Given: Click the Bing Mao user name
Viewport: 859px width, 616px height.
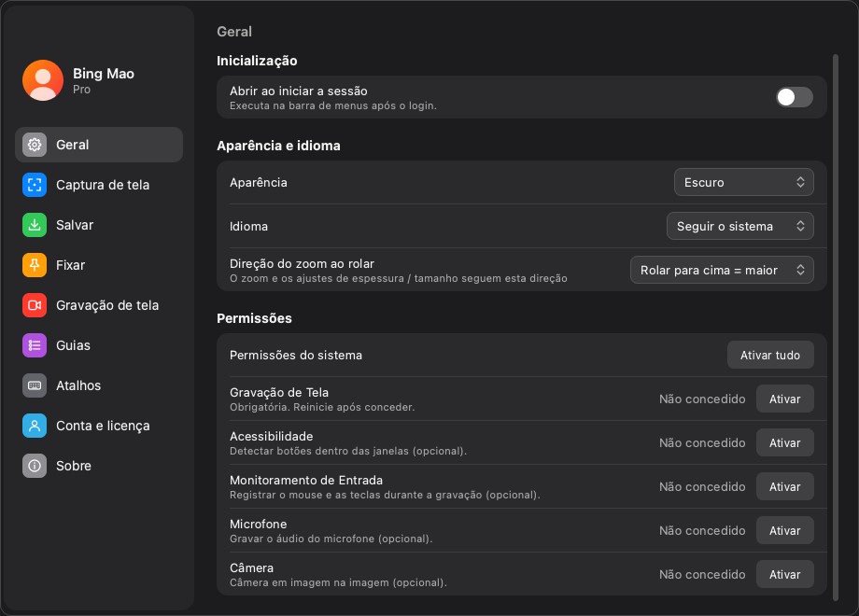Looking at the screenshot, I should (x=104, y=74).
